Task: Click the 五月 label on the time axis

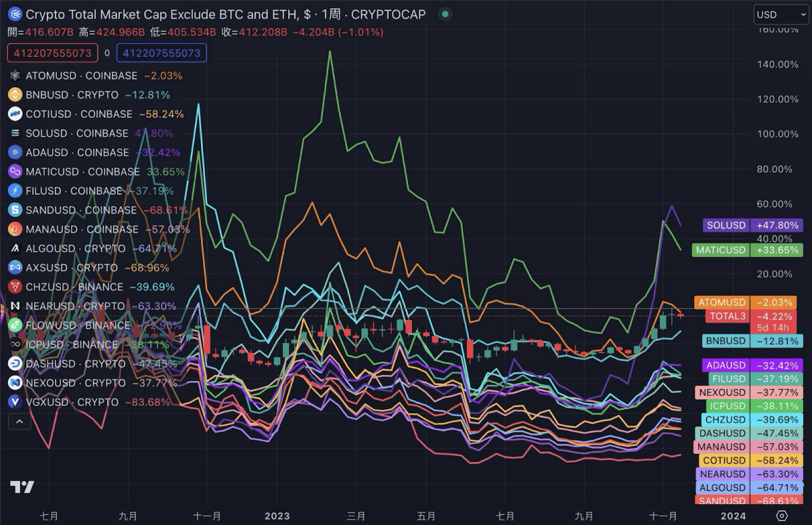Action: tap(426, 516)
